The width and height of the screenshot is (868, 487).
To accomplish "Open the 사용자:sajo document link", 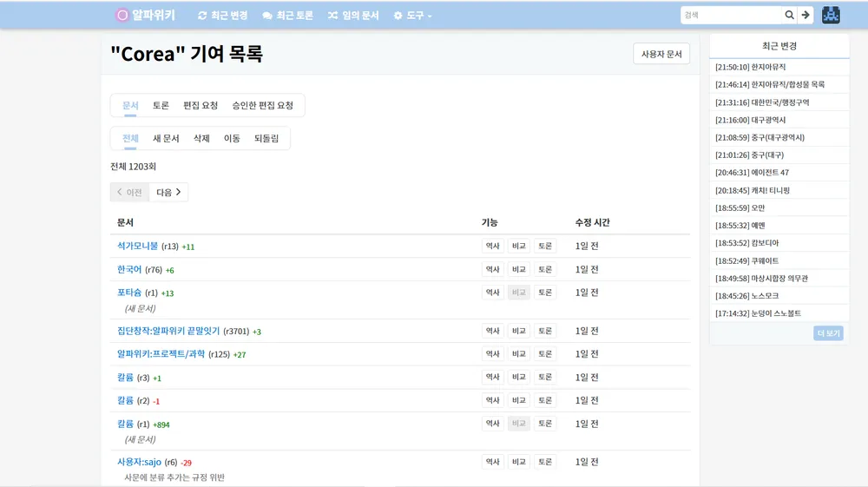I will pos(139,462).
